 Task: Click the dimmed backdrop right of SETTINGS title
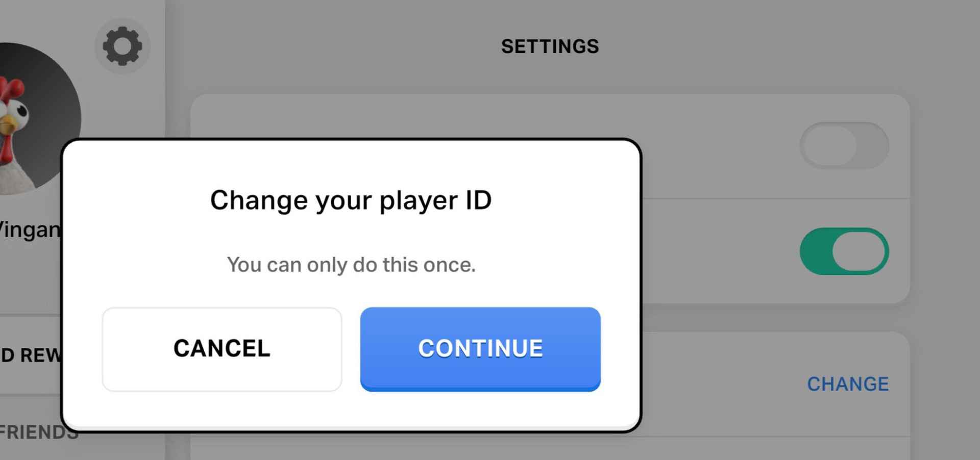coord(766,46)
